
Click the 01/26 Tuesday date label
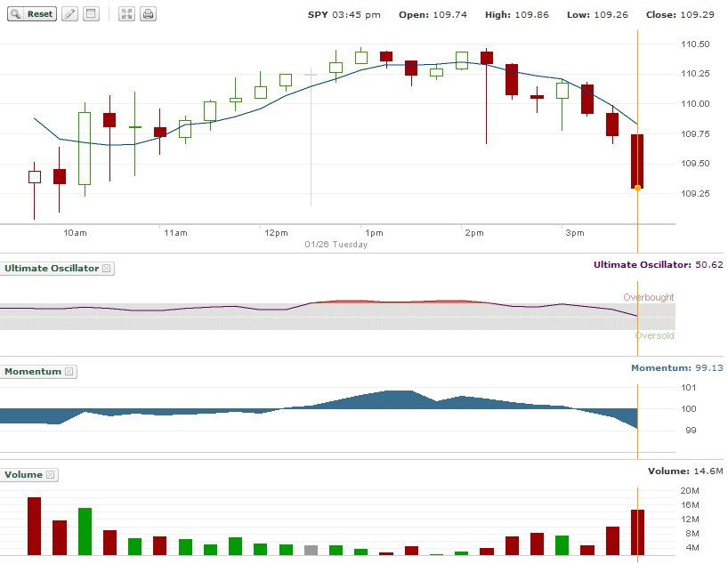pyautogui.click(x=336, y=245)
